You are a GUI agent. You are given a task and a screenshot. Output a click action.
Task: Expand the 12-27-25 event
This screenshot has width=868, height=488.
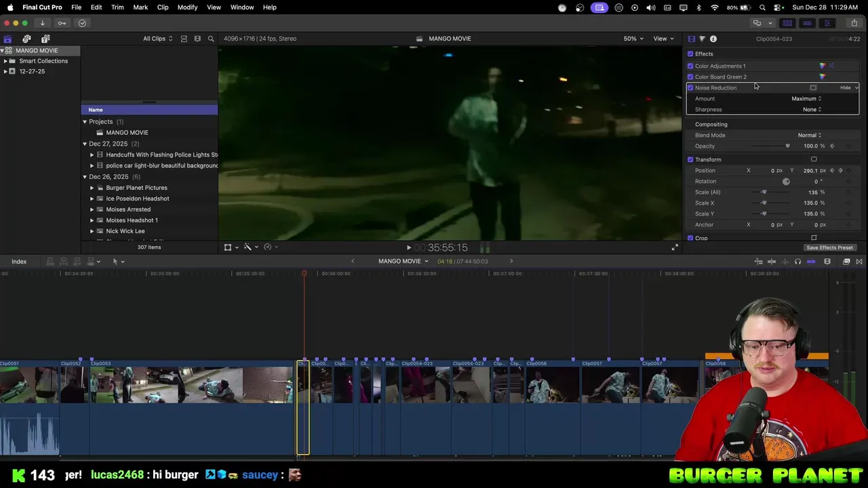5,71
